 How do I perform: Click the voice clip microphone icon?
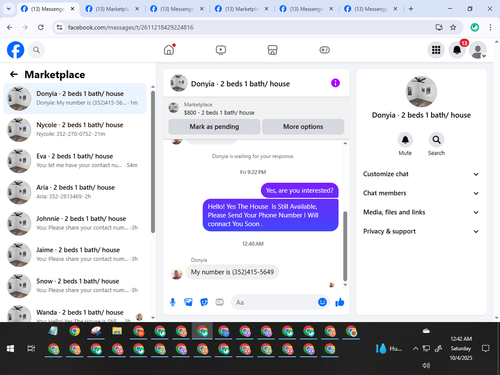pos(173,302)
